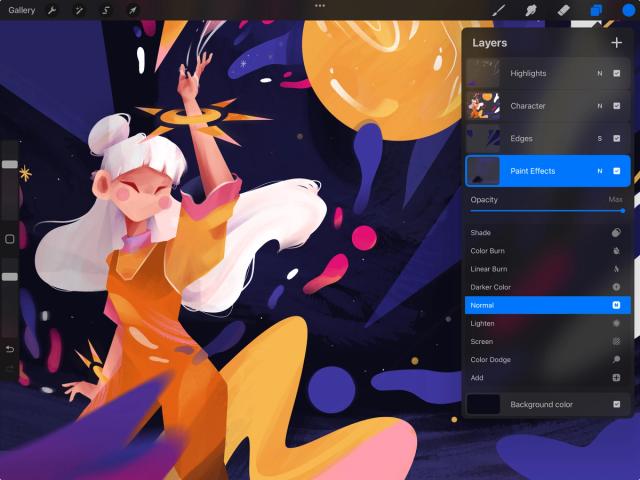
Task: Tap the square modify button in sidebar
Action: (x=10, y=239)
